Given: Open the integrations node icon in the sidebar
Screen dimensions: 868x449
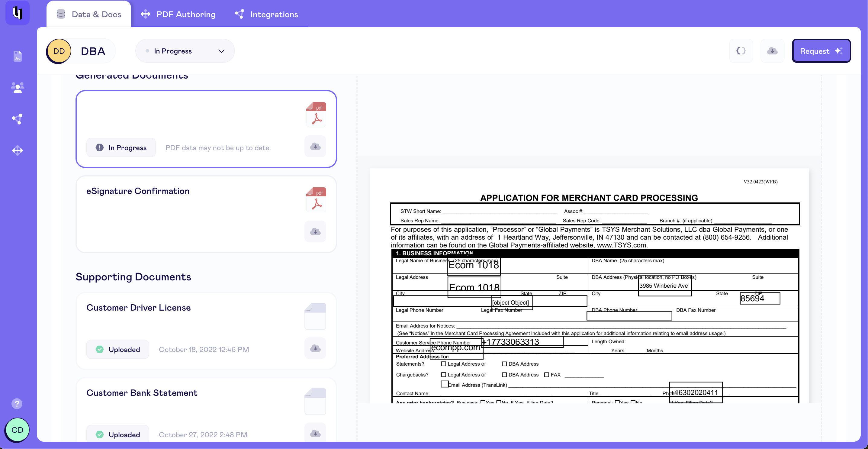Looking at the screenshot, I should [17, 119].
